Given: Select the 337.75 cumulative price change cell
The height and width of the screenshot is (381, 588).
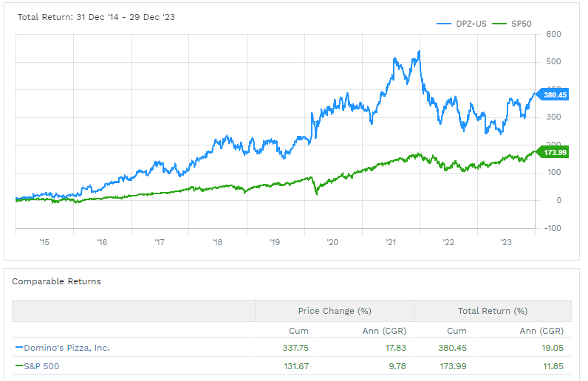Looking at the screenshot, I should tap(295, 348).
